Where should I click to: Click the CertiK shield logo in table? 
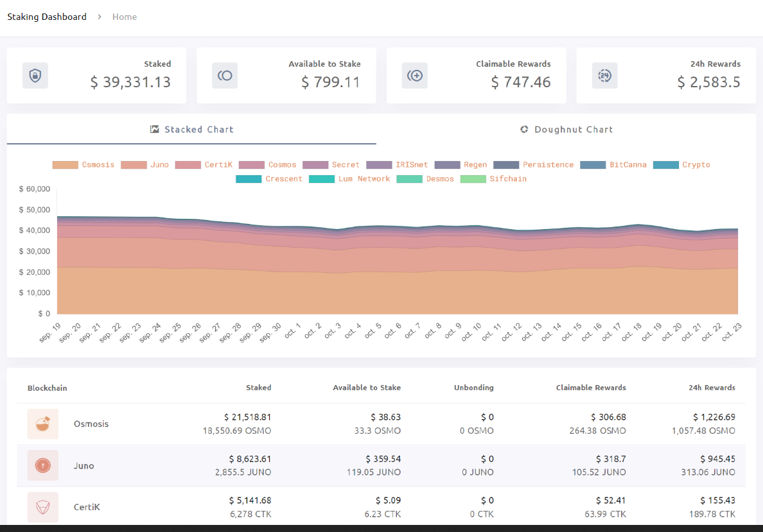coord(43,507)
